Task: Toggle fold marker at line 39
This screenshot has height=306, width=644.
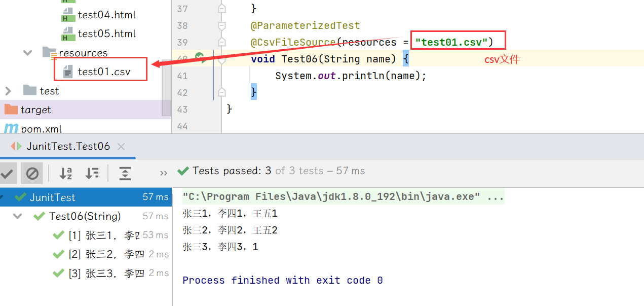Action: pyautogui.click(x=221, y=42)
